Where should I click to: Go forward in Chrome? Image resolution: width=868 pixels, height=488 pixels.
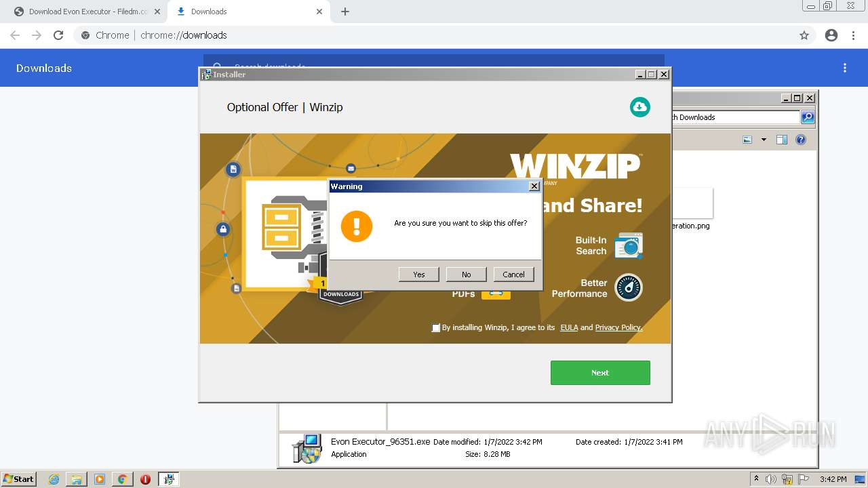(x=37, y=35)
